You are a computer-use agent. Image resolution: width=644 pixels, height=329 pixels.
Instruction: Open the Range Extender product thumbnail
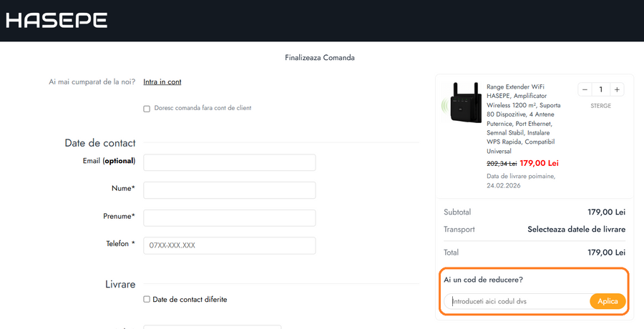click(461, 103)
